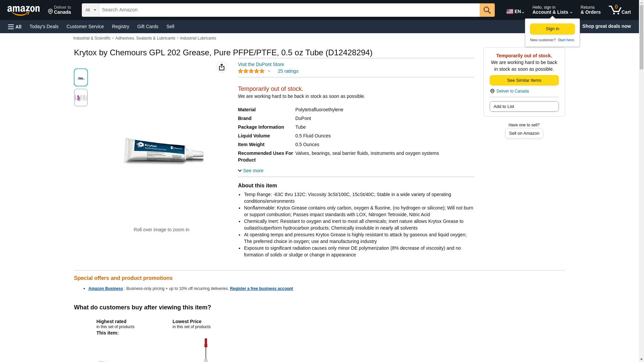Open Today's Deals menu item
The width and height of the screenshot is (644, 362).
[44, 26]
